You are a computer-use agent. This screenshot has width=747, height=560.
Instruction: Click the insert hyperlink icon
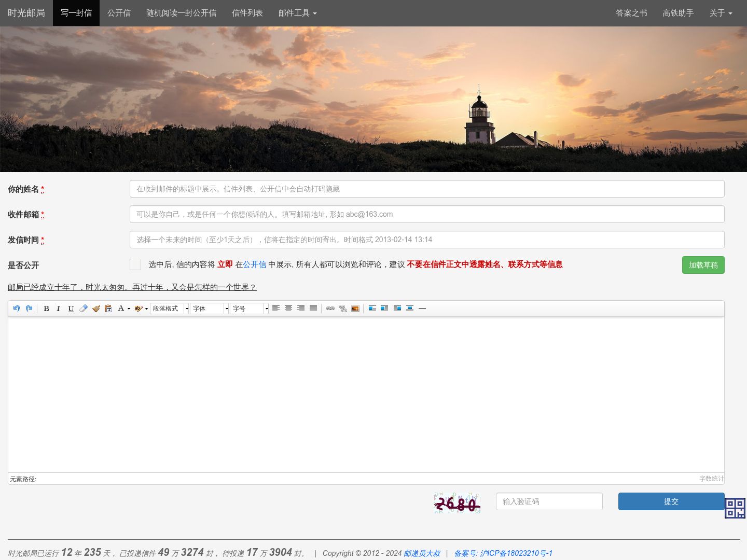point(330,309)
